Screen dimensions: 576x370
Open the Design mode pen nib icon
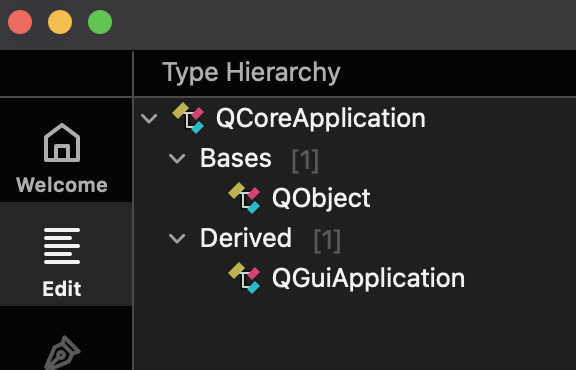62,352
